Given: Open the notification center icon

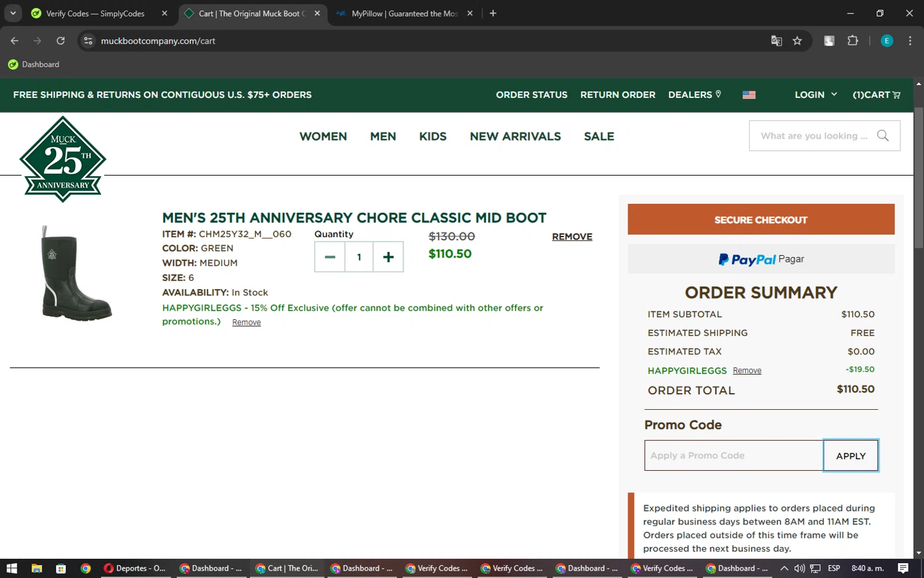Looking at the screenshot, I should click(903, 568).
